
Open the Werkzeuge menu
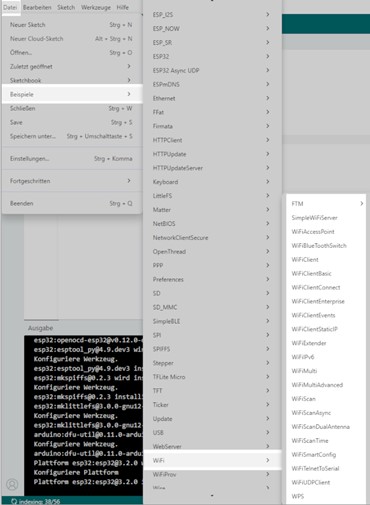96,7
